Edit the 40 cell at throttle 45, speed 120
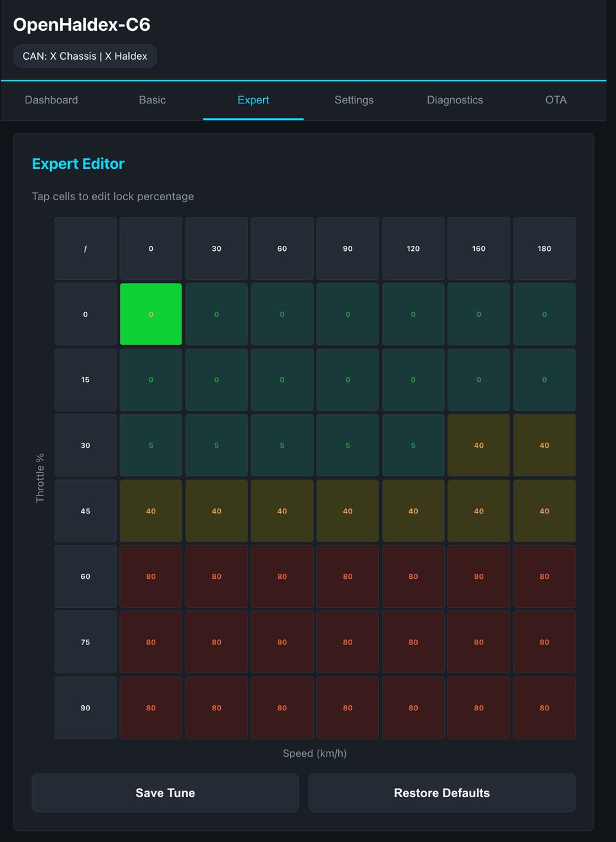616x842 pixels. tap(413, 511)
